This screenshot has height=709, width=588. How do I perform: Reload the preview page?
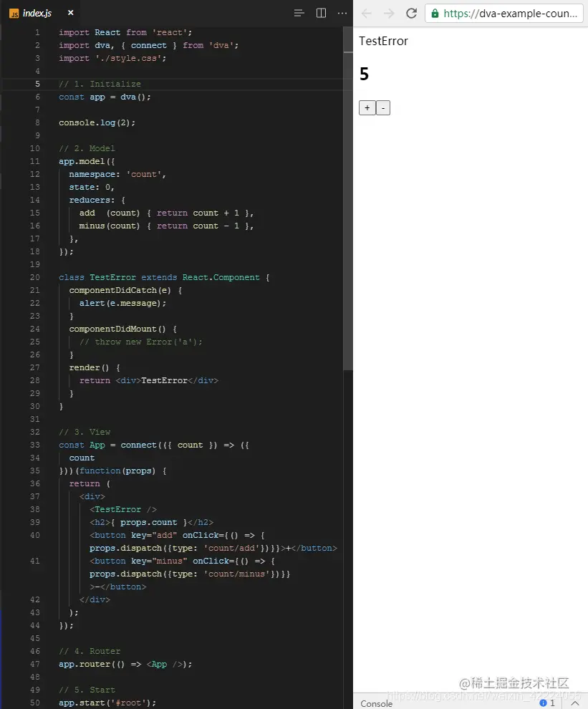click(411, 13)
